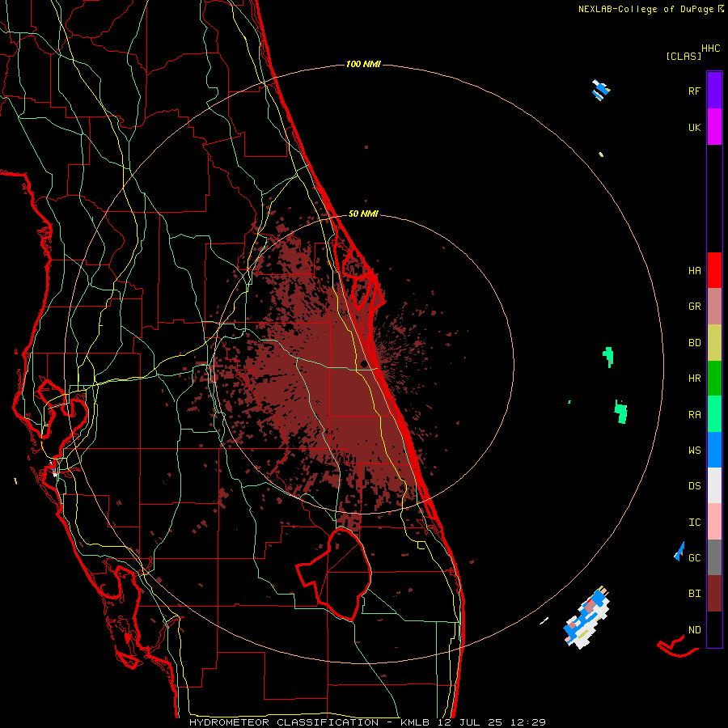Select the BD yellow legend swatch
The height and width of the screenshot is (728, 728).
(714, 343)
